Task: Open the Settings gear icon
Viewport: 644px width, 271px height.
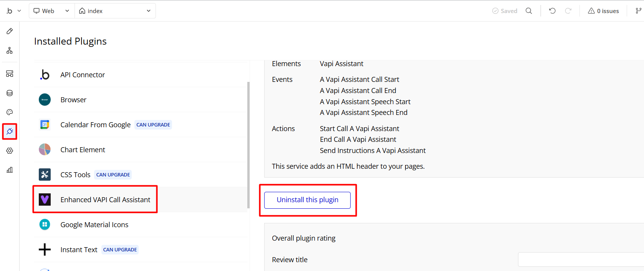Action: coord(10,151)
